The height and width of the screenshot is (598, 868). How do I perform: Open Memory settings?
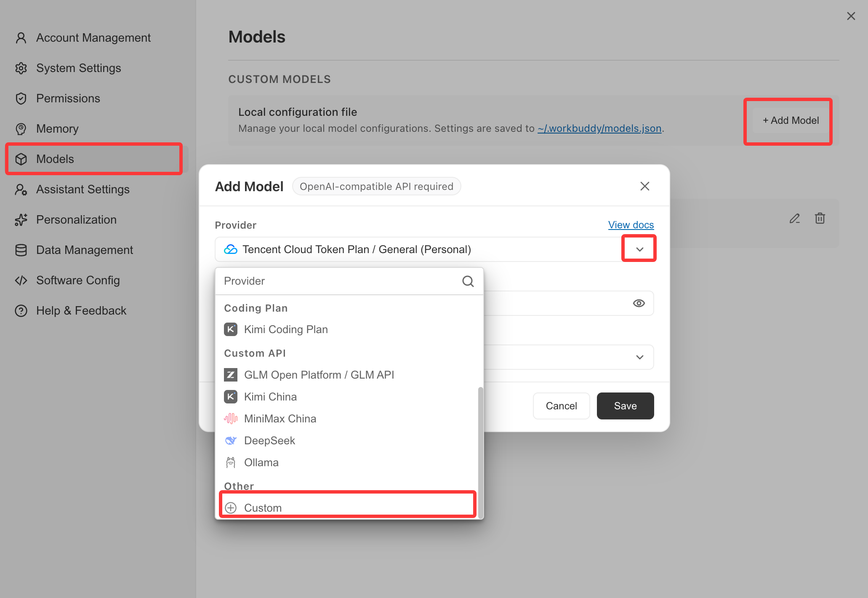[93, 129]
